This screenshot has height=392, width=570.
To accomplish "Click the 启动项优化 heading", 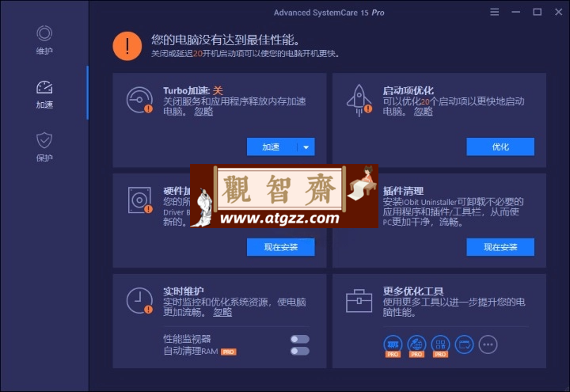I will (408, 90).
